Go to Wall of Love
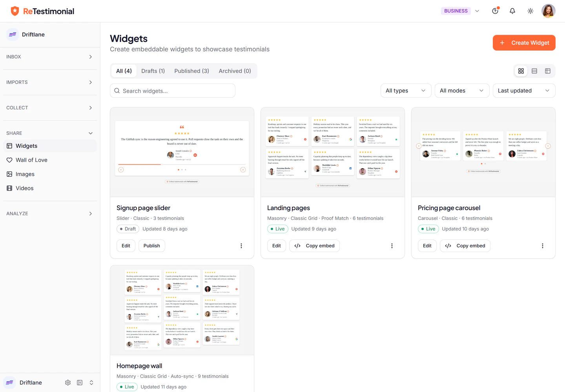Viewport: 565px width, 392px height. [x=50, y=160]
